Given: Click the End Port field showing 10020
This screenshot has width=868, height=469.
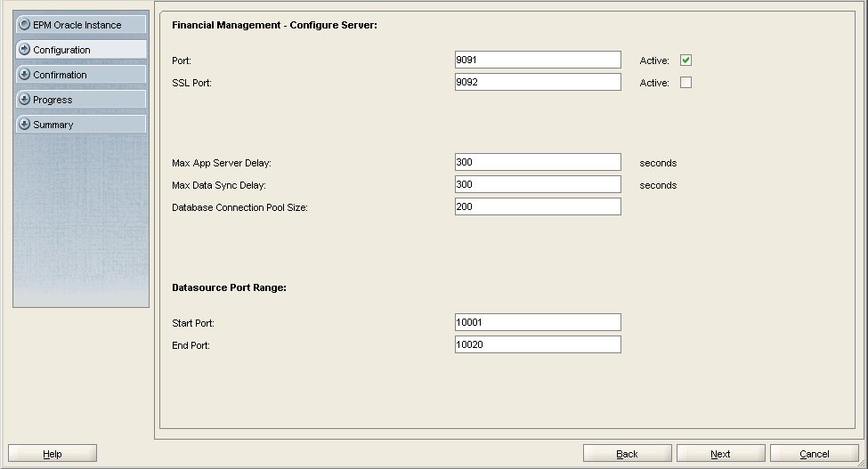Looking at the screenshot, I should 538,344.
